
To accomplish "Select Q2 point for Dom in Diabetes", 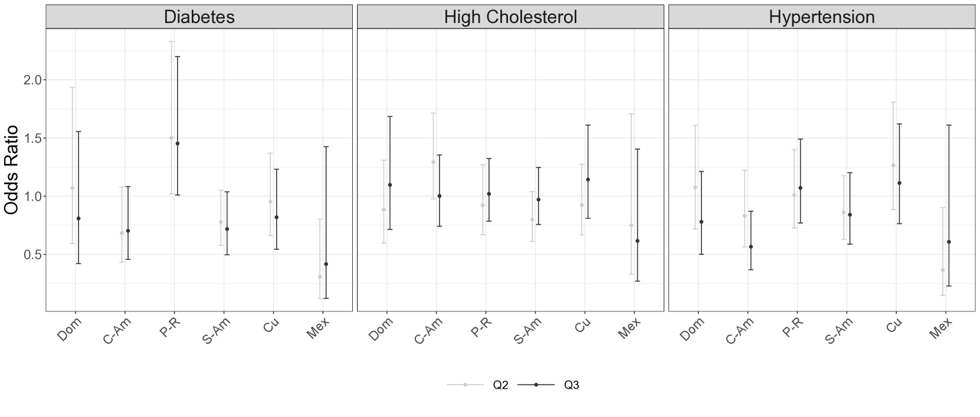I will click(x=73, y=188).
